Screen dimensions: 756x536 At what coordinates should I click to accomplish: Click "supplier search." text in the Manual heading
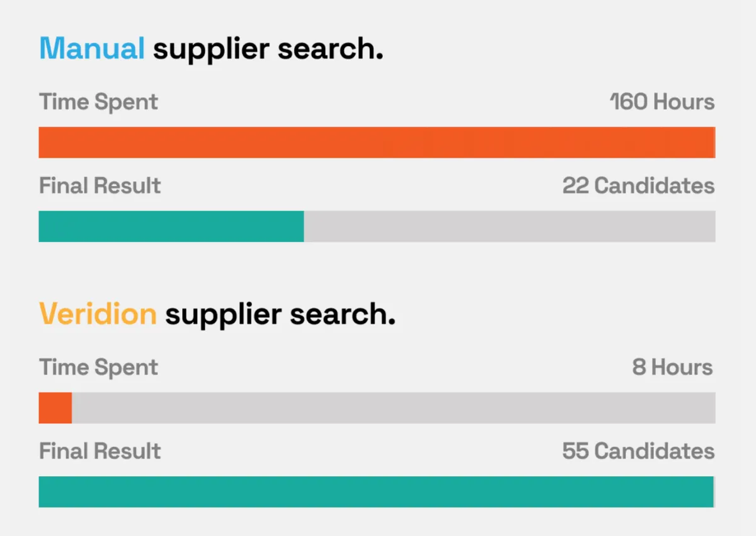click(268, 50)
